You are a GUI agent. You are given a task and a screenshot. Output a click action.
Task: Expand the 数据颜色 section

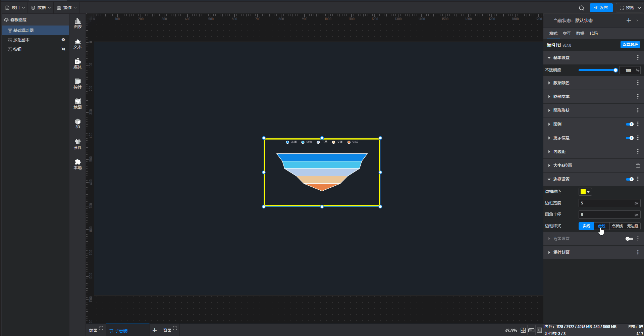tap(561, 83)
